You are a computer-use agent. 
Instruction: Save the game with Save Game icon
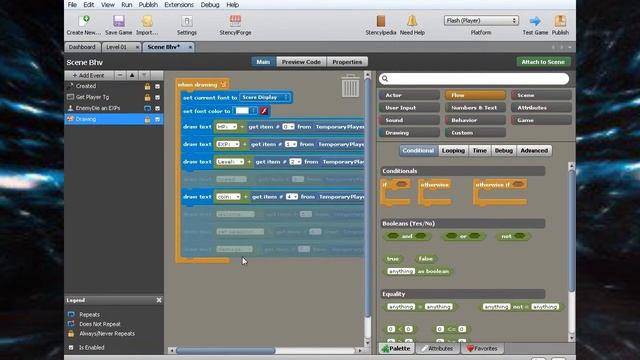click(119, 21)
